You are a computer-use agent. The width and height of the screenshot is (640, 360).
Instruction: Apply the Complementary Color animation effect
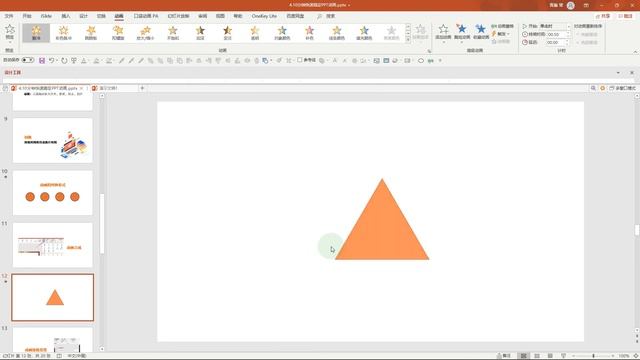pos(309,33)
